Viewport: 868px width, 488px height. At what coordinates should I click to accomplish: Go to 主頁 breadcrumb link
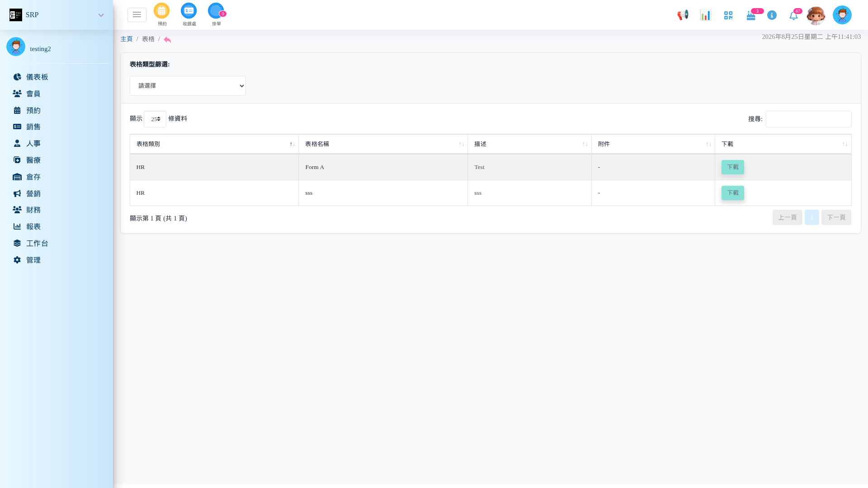[127, 39]
